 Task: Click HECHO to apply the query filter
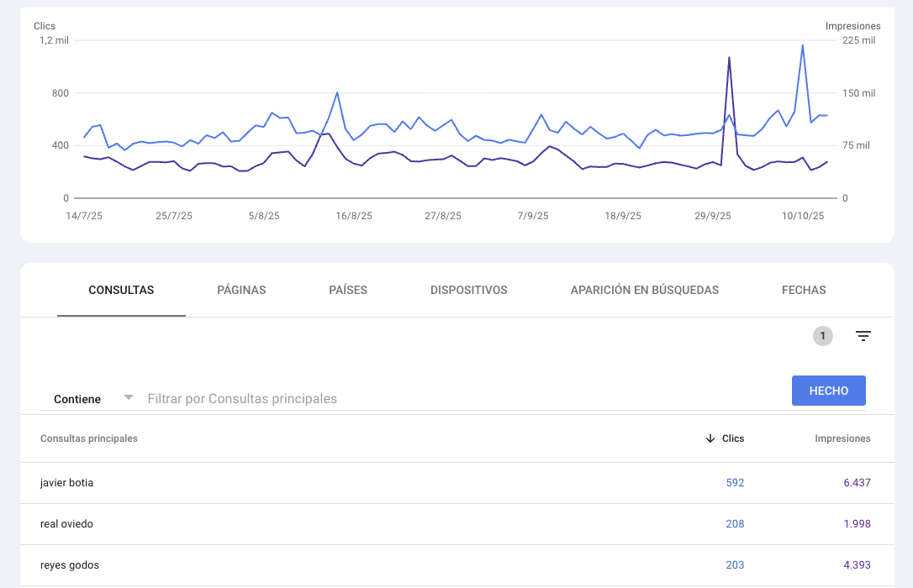click(x=828, y=390)
